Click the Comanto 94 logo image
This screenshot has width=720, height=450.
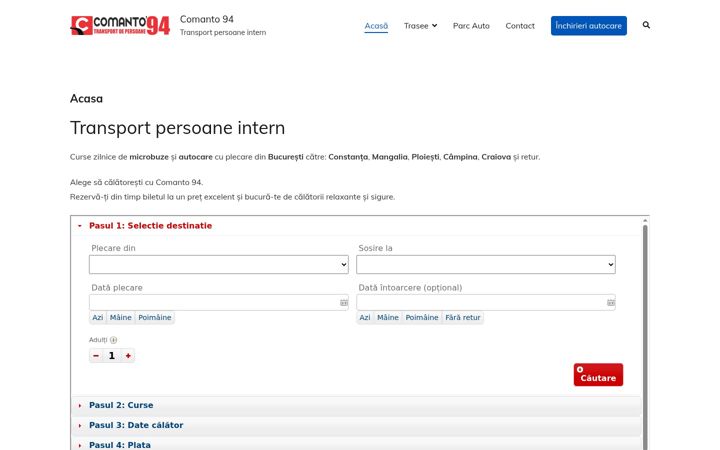(120, 26)
